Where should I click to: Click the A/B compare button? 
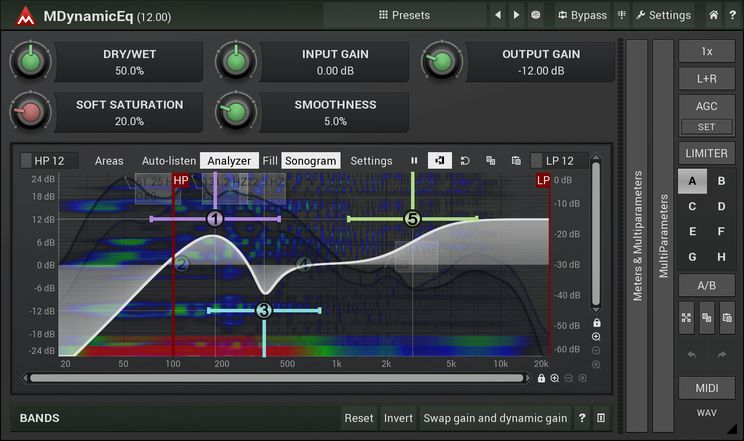click(707, 285)
